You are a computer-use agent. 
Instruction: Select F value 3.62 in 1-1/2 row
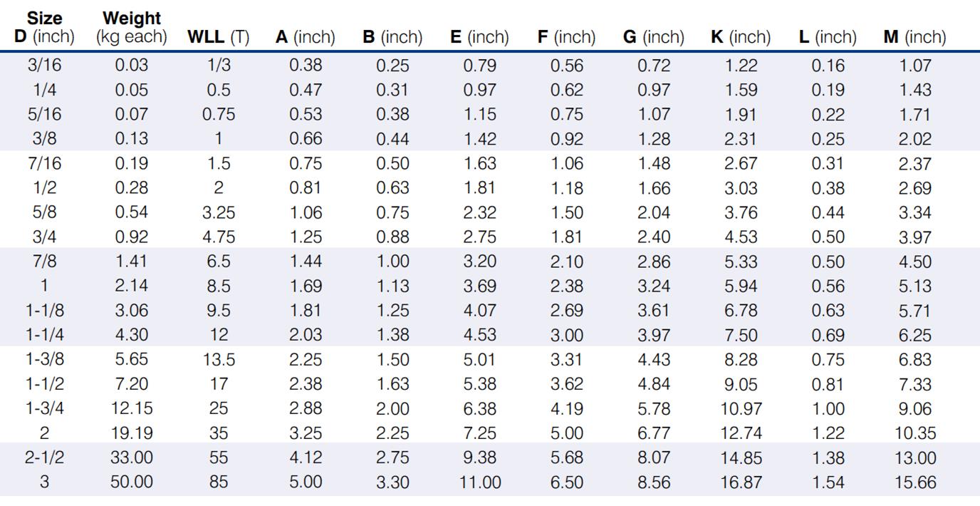point(567,384)
